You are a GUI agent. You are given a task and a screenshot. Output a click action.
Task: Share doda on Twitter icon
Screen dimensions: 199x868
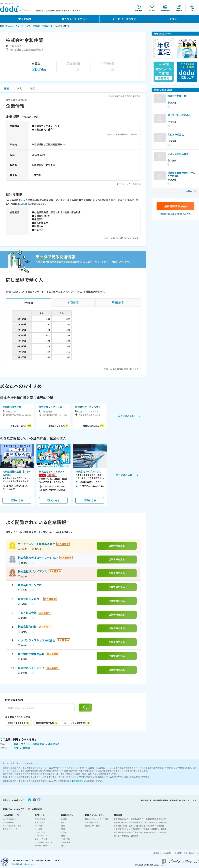pos(30,800)
